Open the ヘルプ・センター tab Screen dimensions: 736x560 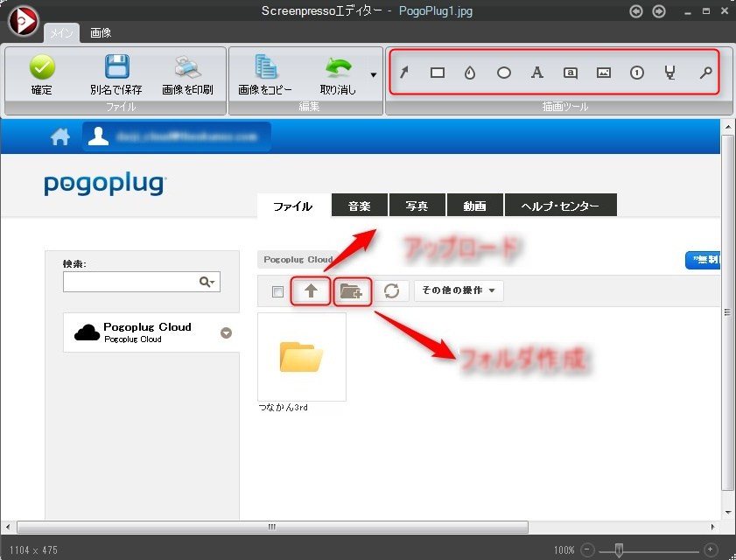pyautogui.click(x=560, y=206)
